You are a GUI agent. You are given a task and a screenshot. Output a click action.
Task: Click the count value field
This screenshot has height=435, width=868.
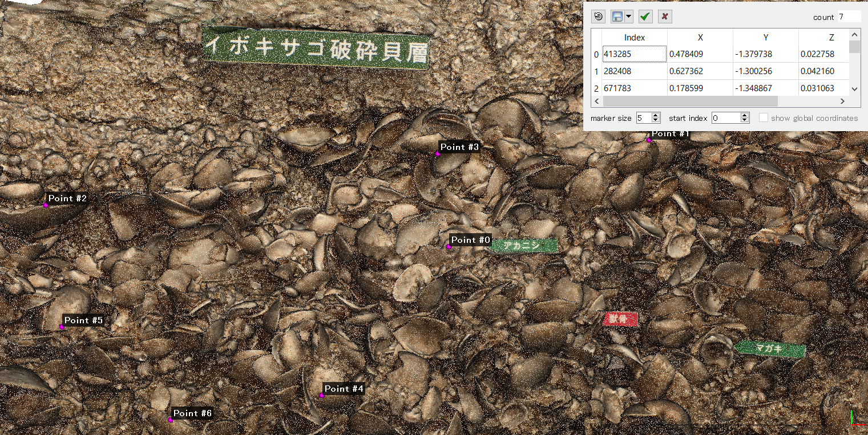(849, 17)
